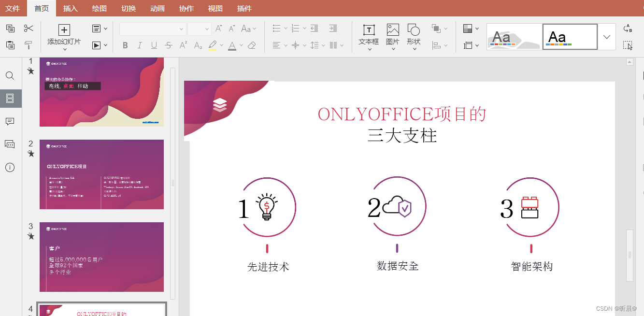Click the highlight color yellow marker
Screen dimensions: 644x316
(x=213, y=45)
